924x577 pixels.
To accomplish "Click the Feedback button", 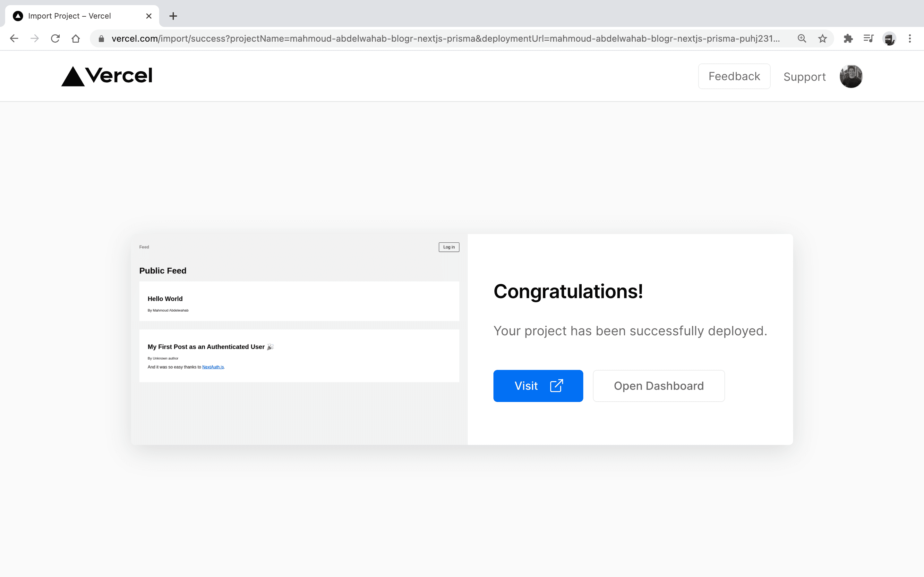I will click(x=734, y=76).
